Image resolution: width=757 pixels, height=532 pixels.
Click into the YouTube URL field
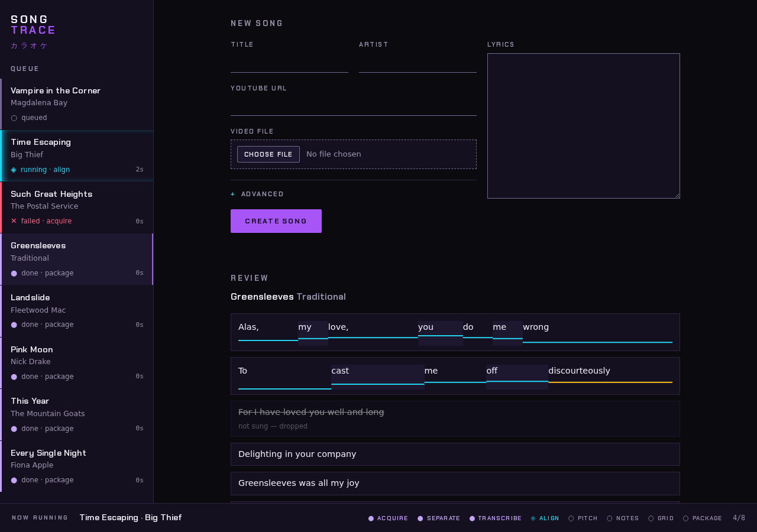click(354, 106)
